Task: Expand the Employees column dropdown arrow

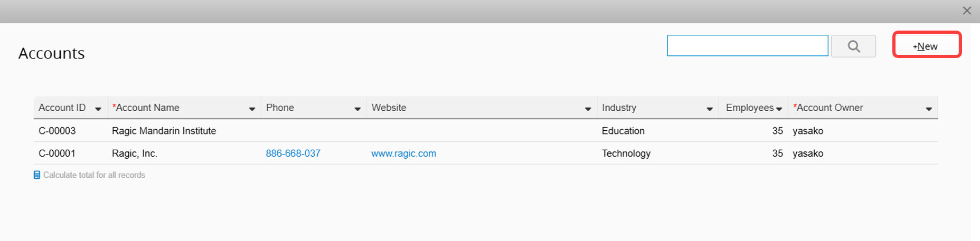Action: coord(779,109)
